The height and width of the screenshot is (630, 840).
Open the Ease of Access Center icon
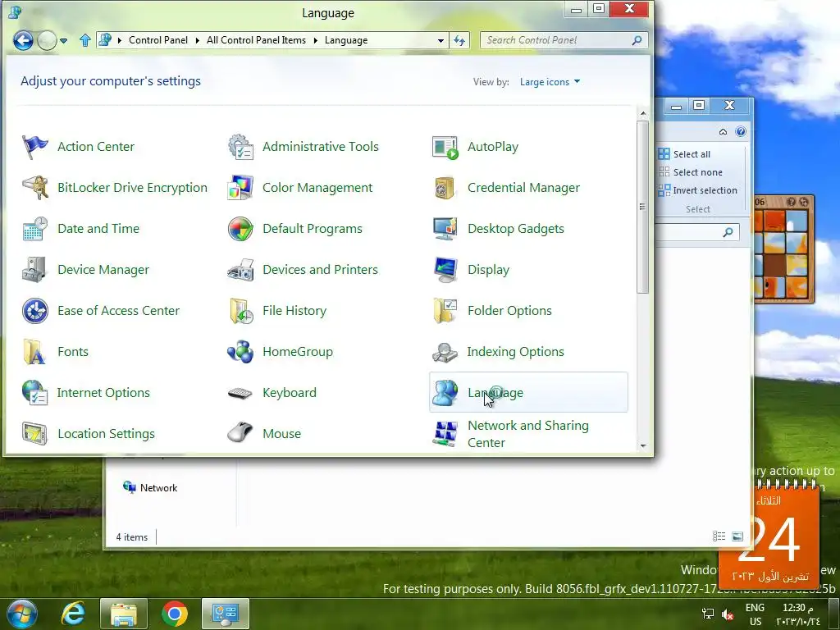(34, 311)
